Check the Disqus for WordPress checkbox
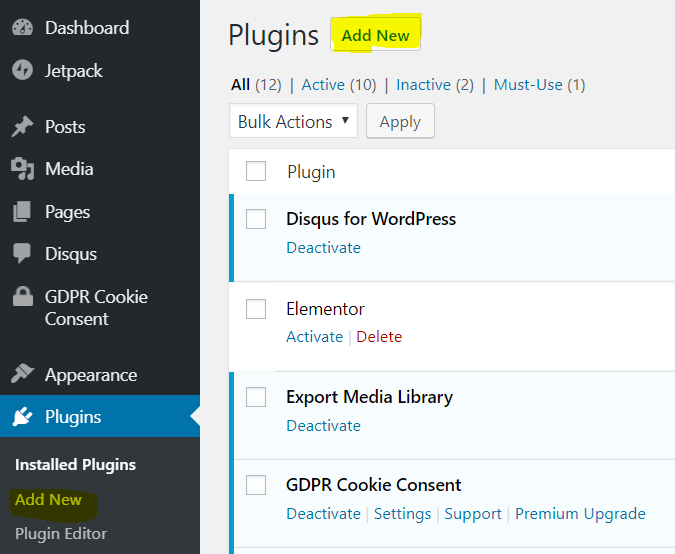This screenshot has width=675, height=554. [256, 219]
